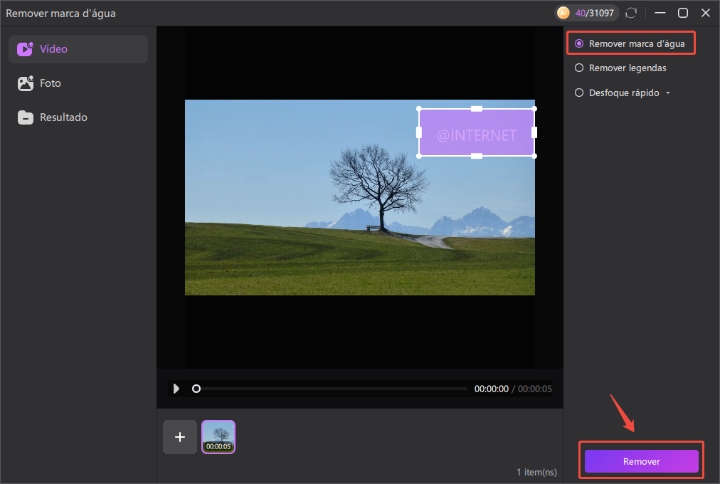Image resolution: width=720 pixels, height=484 pixels.
Task: Open the Foto tab
Action: click(x=50, y=83)
